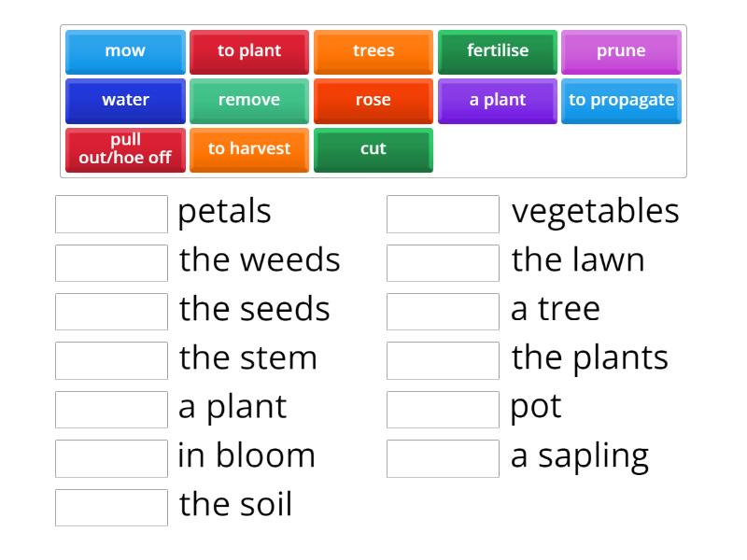Click the empty box next to 'a sapling'
The image size is (747, 560).
pyautogui.click(x=443, y=458)
